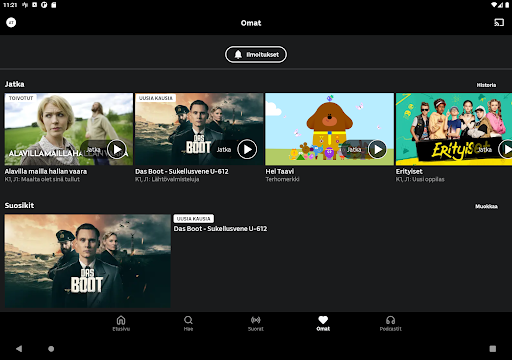512x360 pixels.
Task: Tap Android back navigation button
Action: pyautogui.click(x=19, y=349)
